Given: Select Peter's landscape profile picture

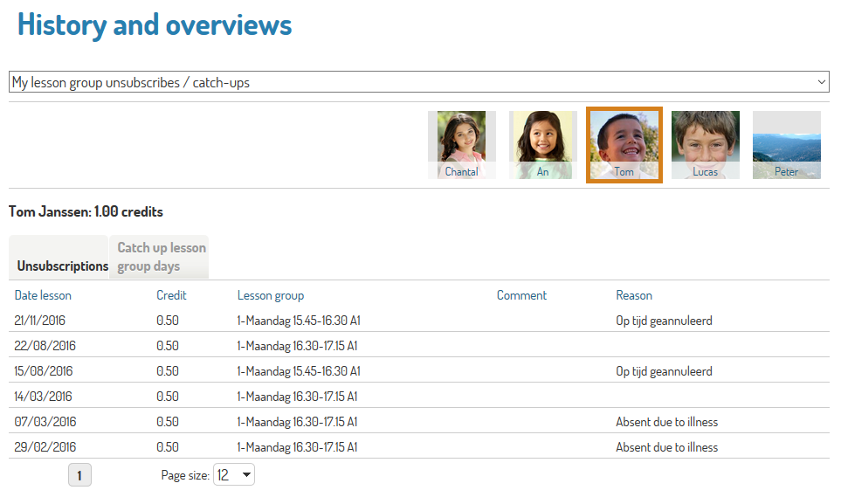Looking at the screenshot, I should 786,144.
